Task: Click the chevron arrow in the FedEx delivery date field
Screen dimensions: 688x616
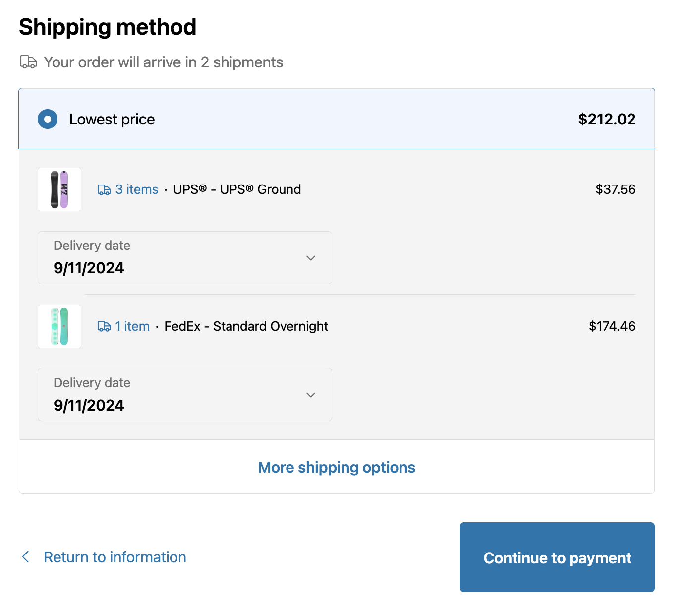Action: pos(311,395)
